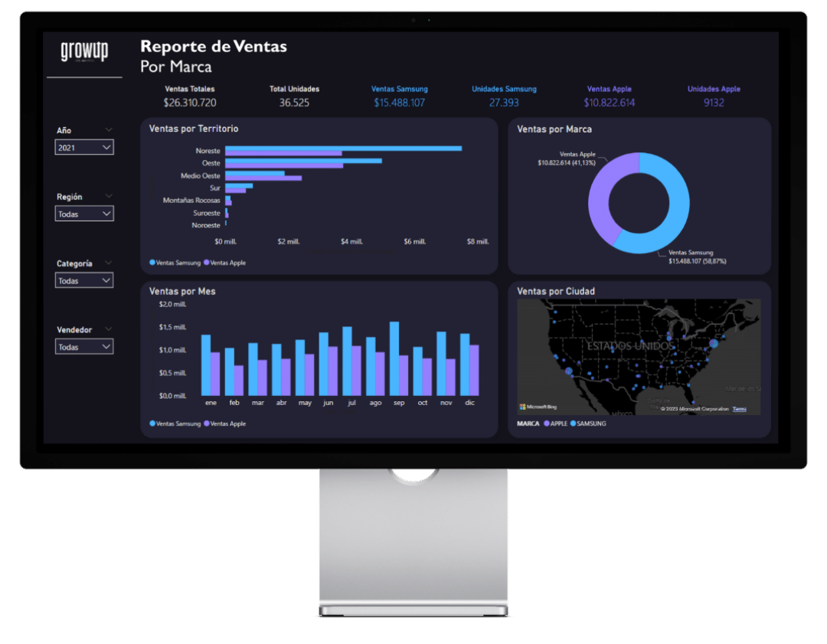Select the dic month label
The height and width of the screenshot is (644, 827).
pyautogui.click(x=469, y=403)
